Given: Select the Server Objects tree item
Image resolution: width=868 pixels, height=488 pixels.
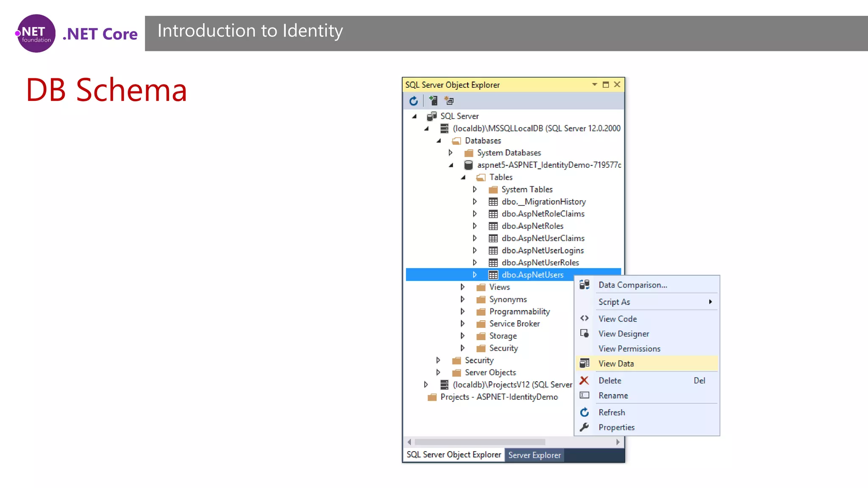Looking at the screenshot, I should 490,372.
